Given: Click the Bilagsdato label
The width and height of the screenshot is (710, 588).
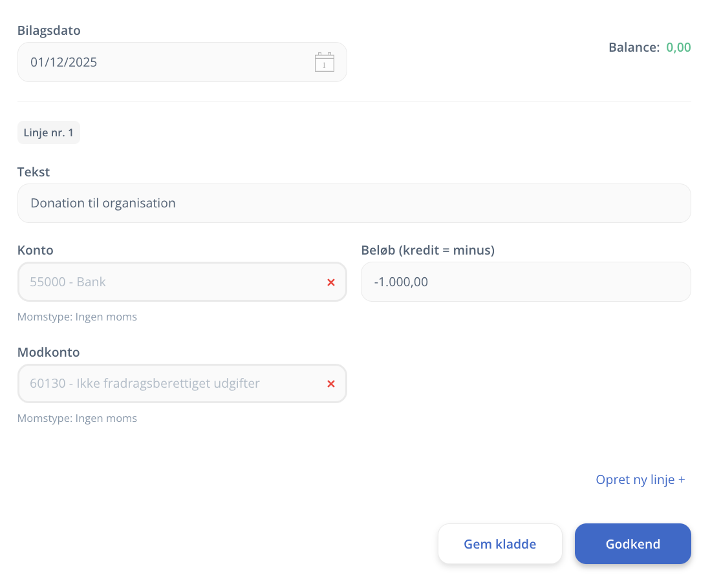Looking at the screenshot, I should coord(49,30).
